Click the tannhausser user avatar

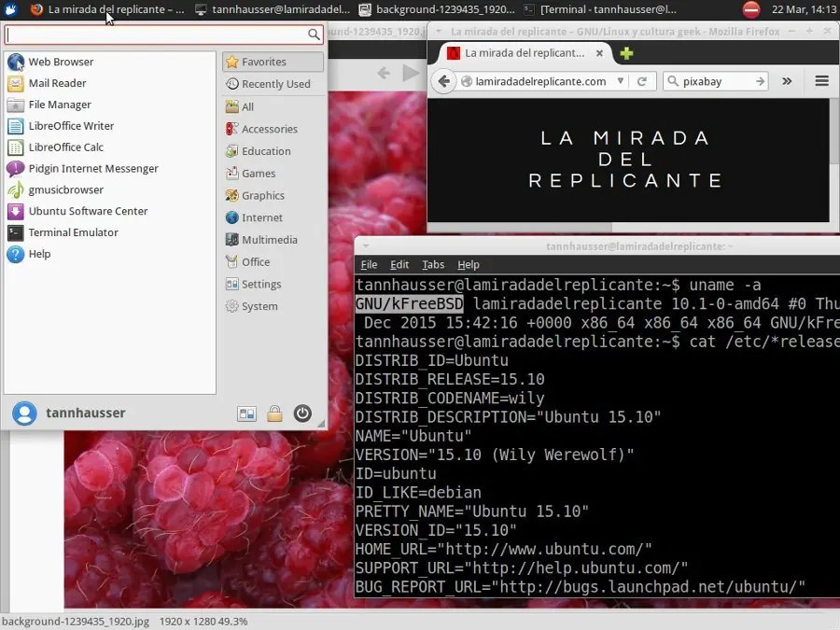24,413
